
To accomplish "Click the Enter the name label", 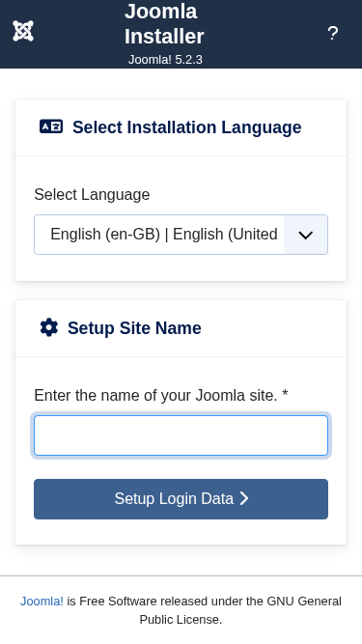I will (156, 395).
